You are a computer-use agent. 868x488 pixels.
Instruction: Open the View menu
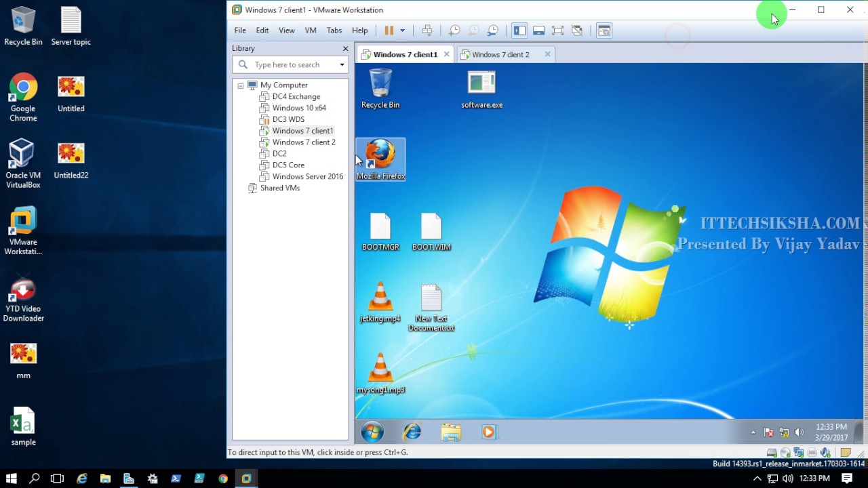(x=287, y=30)
